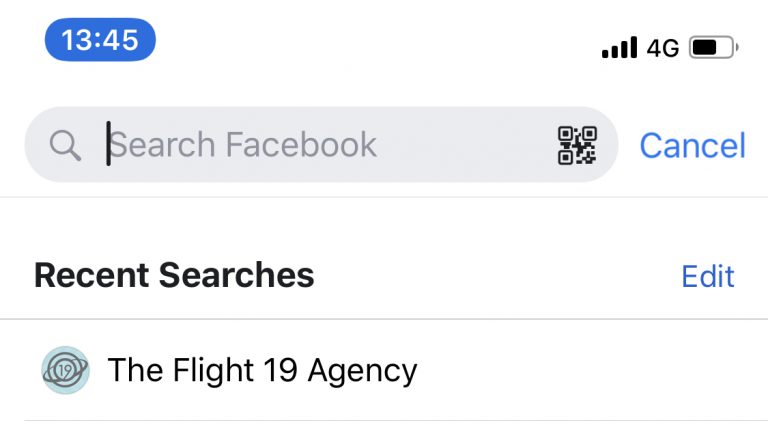Tap Edit next to Recent Searches
Screen dimensions: 768x427
[x=708, y=276]
